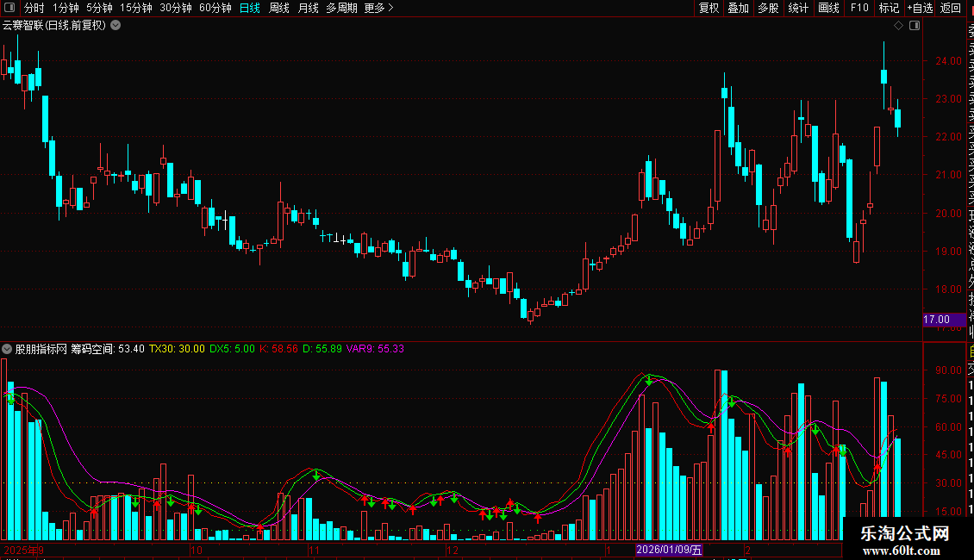Click the 90.00 indicator axis label
Viewport: 974px width, 560px height.
click(948, 370)
